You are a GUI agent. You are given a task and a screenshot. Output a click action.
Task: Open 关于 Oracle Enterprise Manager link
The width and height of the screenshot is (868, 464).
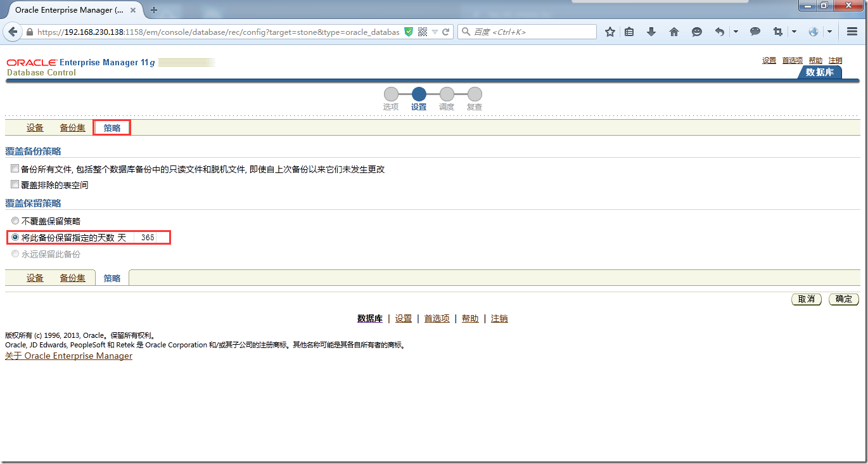pyautogui.click(x=68, y=356)
